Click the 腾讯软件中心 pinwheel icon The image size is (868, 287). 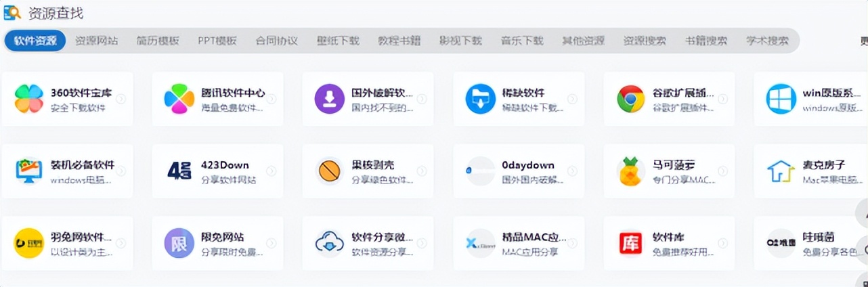point(179,100)
